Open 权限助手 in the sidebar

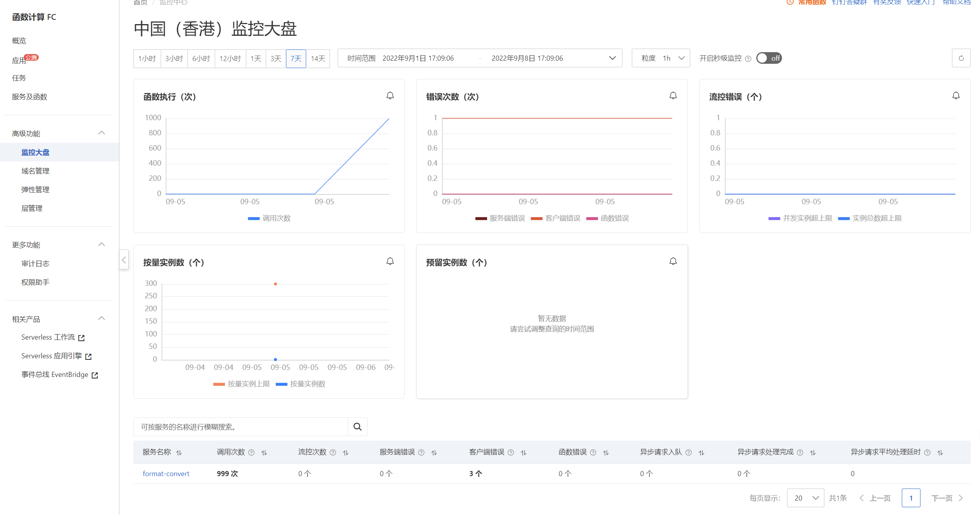tap(35, 282)
